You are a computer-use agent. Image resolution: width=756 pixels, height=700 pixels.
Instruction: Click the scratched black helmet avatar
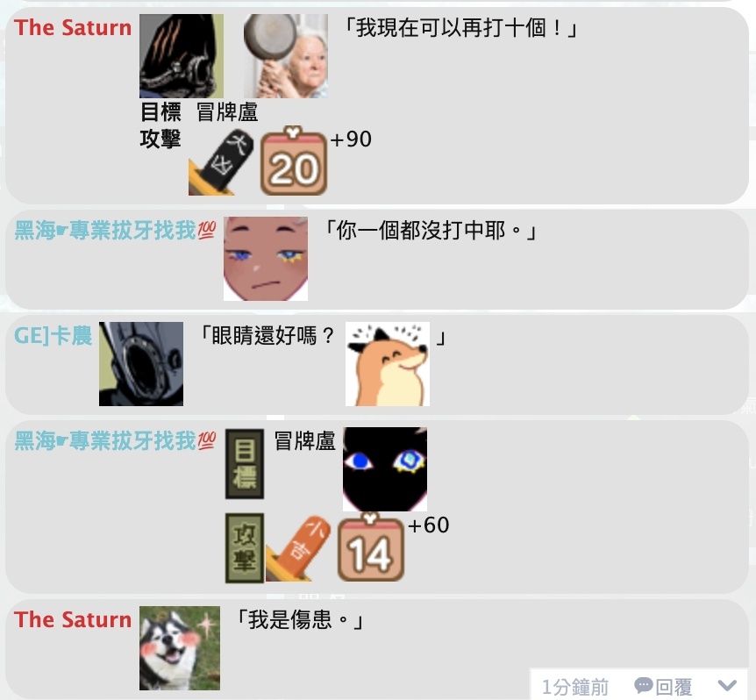coord(182,56)
